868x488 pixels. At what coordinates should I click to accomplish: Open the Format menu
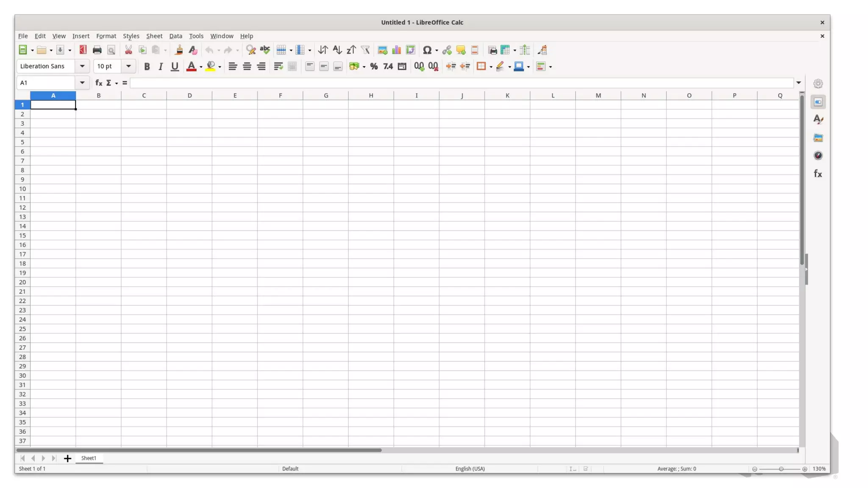[x=106, y=36]
